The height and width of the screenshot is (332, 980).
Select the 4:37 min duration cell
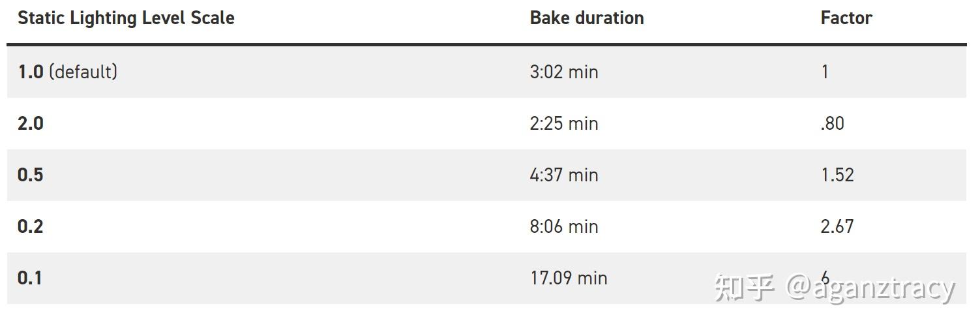coord(564,175)
